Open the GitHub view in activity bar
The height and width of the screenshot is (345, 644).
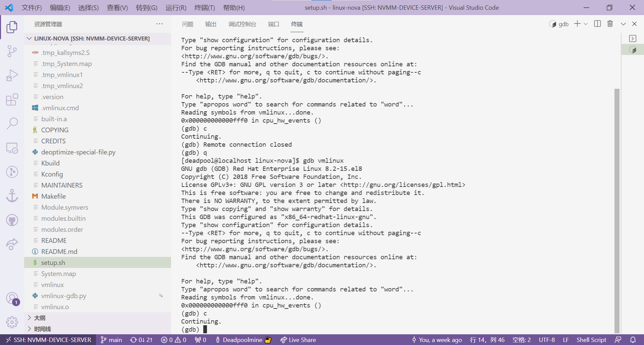tap(12, 220)
